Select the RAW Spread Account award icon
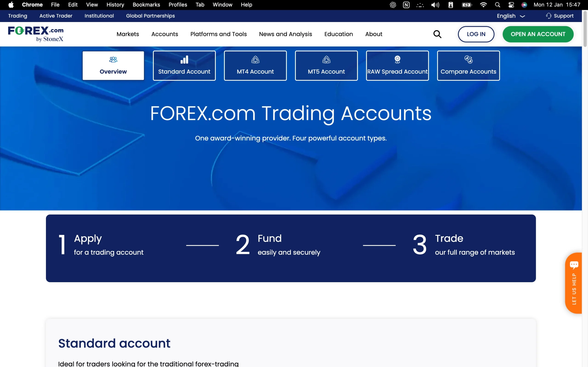The width and height of the screenshot is (588, 367). click(397, 59)
